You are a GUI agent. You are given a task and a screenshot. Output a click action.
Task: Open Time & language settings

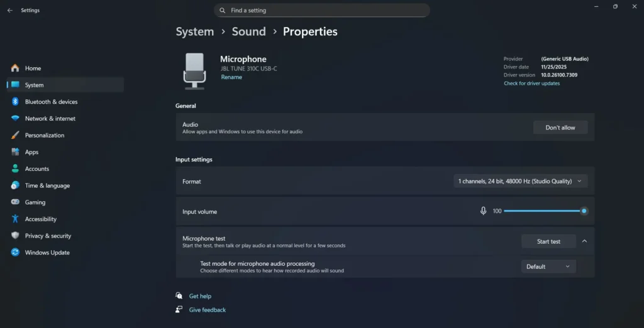(x=65, y=185)
